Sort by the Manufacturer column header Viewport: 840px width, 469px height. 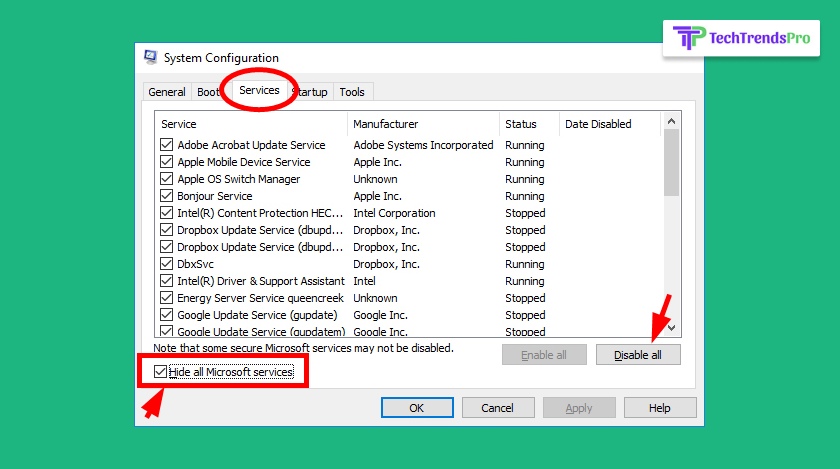(423, 124)
